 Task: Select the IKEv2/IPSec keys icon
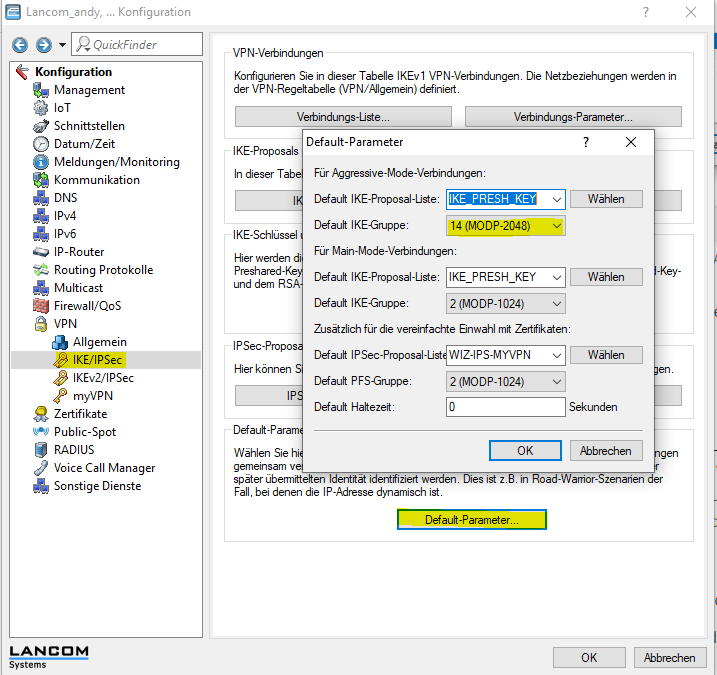point(60,378)
